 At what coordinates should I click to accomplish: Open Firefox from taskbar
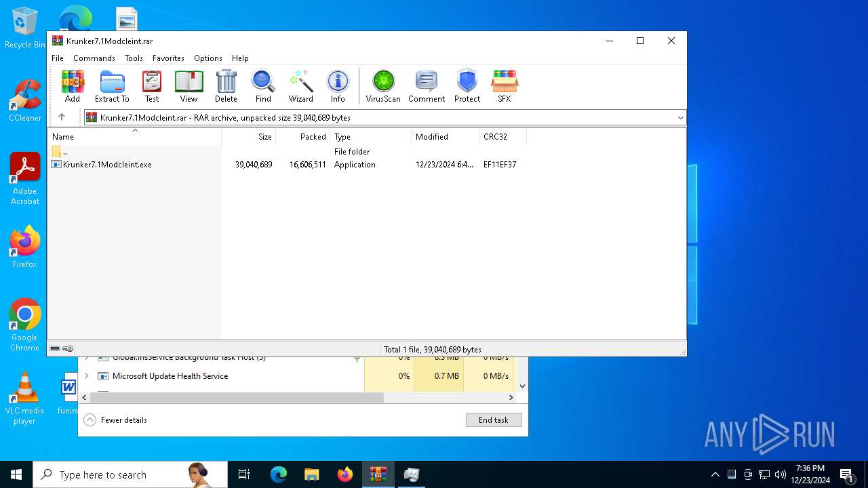[344, 474]
